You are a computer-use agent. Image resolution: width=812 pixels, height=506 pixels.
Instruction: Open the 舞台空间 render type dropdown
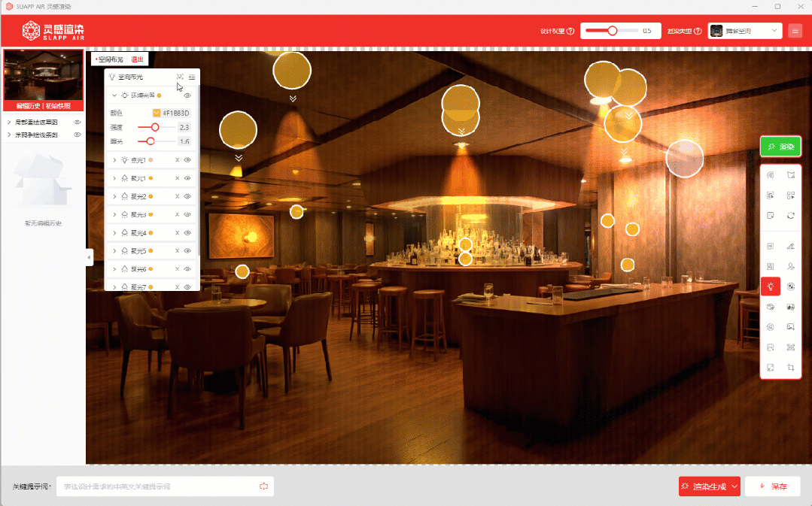click(745, 32)
